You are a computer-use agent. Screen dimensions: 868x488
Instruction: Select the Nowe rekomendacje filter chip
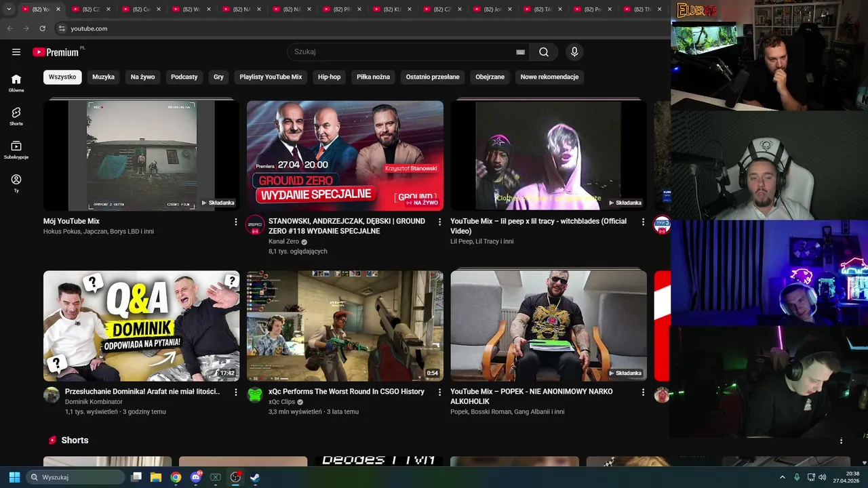point(549,77)
